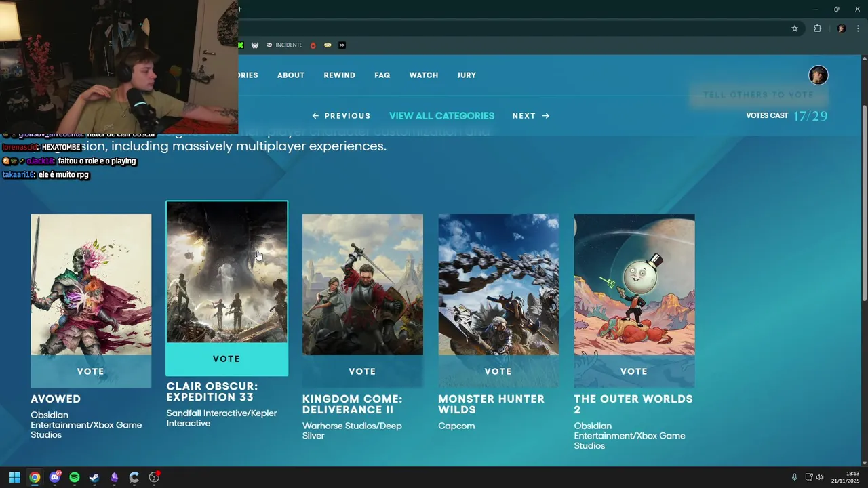Open the Watch menu item
The image size is (868, 488).
(424, 75)
